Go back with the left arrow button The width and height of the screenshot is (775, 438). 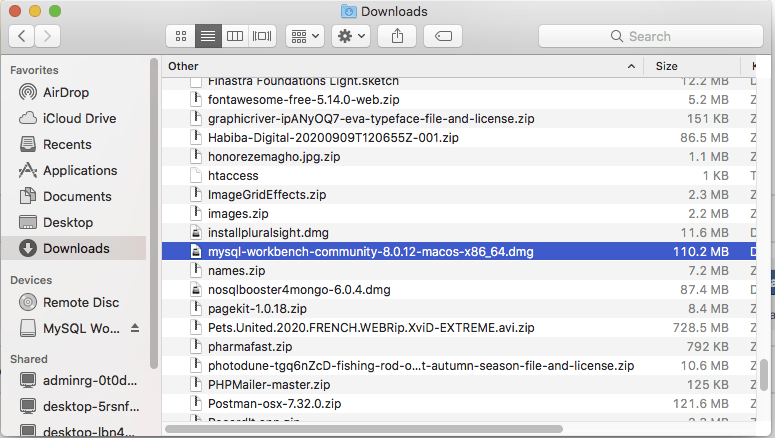click(22, 36)
